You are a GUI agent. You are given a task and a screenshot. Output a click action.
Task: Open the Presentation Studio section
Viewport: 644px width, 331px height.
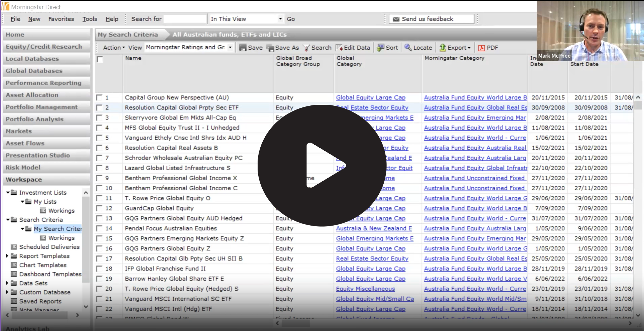47,155
